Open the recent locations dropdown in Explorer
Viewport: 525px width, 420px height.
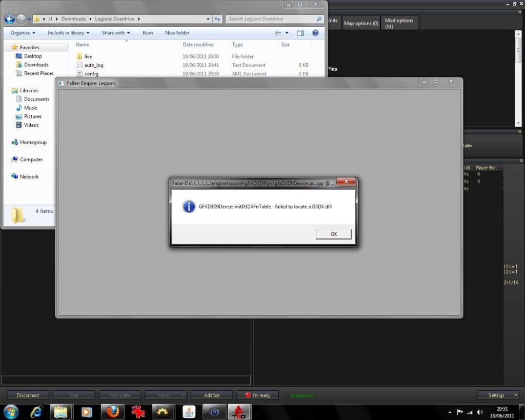(29, 19)
